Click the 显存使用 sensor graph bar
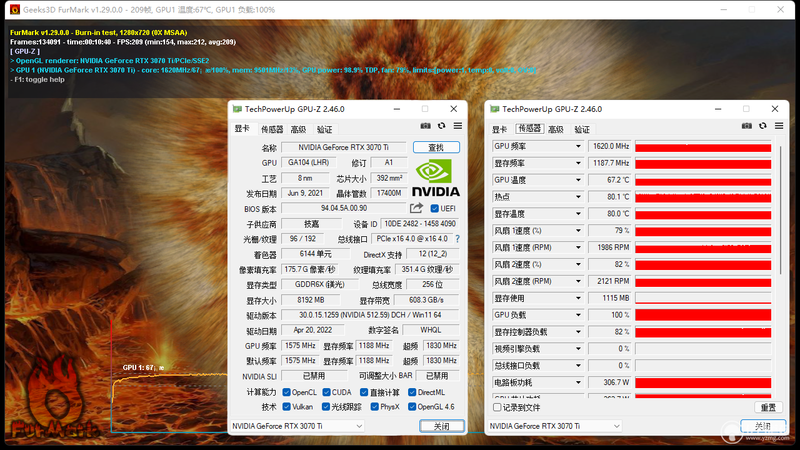This screenshot has height=450, width=800. click(x=703, y=298)
